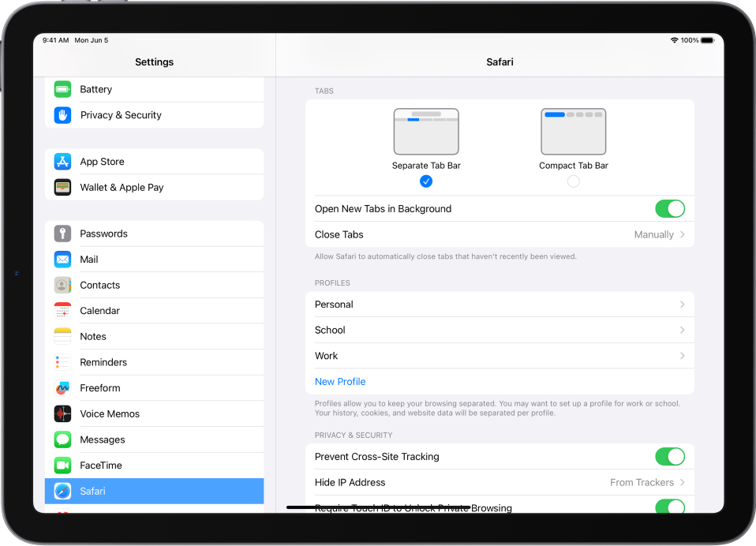The image size is (756, 546).
Task: Select Freeform in the sidebar
Action: tap(155, 388)
